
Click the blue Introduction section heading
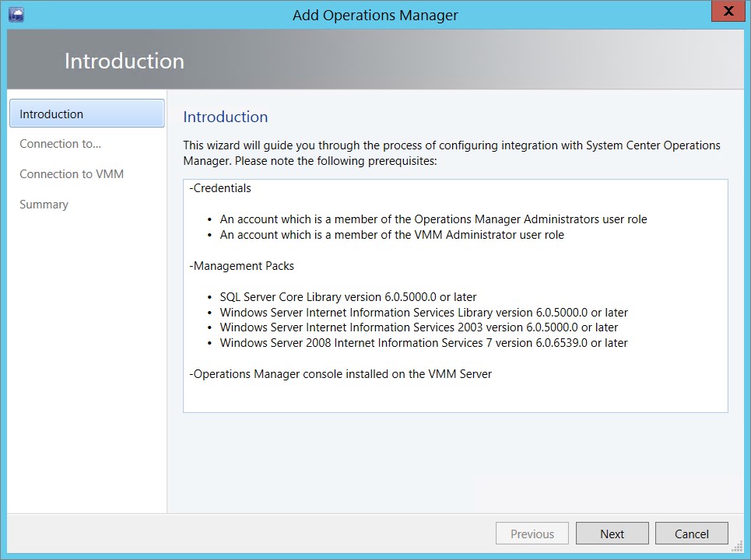pyautogui.click(x=226, y=117)
